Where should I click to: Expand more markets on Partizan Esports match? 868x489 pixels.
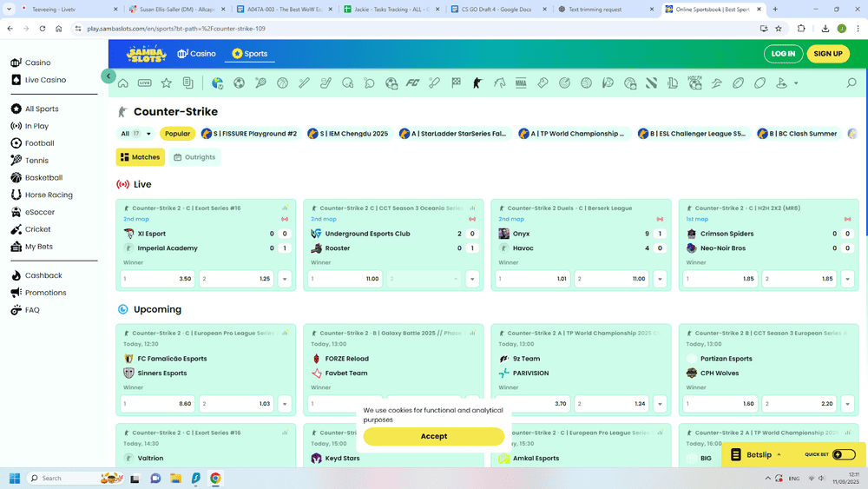point(847,404)
